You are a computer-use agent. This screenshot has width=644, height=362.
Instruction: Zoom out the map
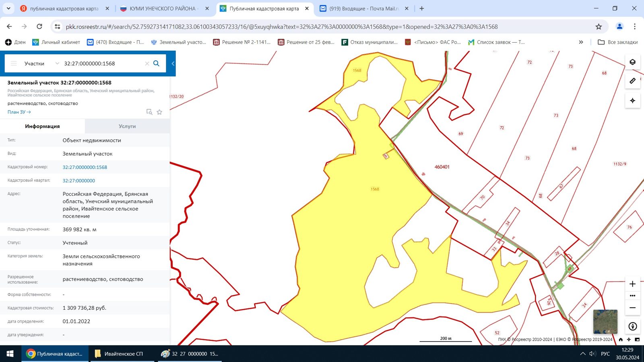point(632,308)
